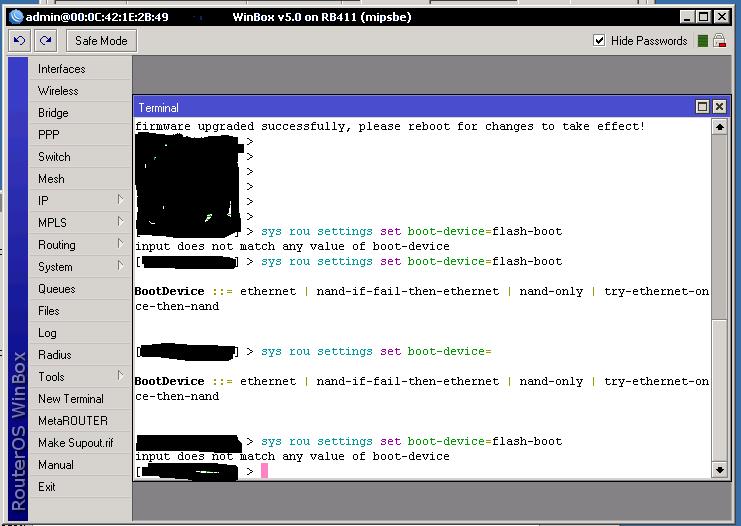Maximize the Terminal sub-window

702,107
